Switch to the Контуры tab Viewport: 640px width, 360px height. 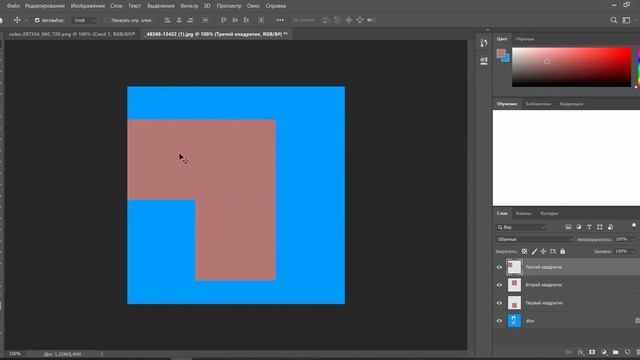(x=549, y=213)
